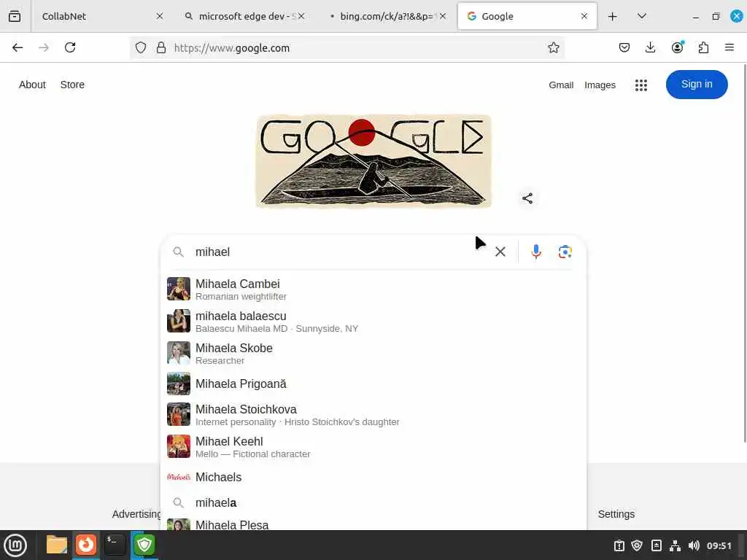The height and width of the screenshot is (560, 747).
Task: Open Settings in the page footer
Action: pyautogui.click(x=616, y=514)
